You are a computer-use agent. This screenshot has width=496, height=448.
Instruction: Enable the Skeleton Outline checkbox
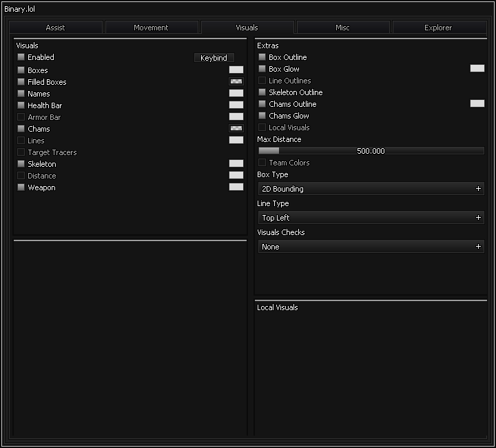262,92
